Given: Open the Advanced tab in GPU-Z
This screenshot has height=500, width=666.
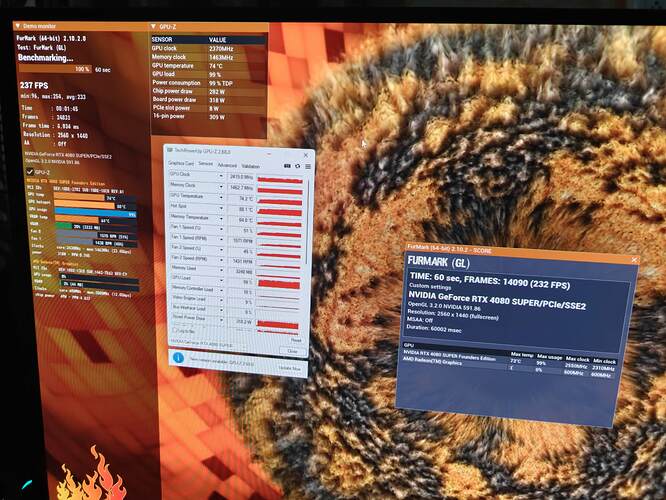Looking at the screenshot, I should (227, 165).
